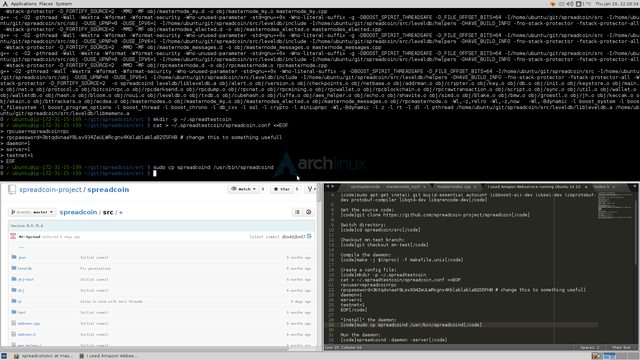The width and height of the screenshot is (640, 360).
Task: Click the date and time clock
Action: click(617, 4)
